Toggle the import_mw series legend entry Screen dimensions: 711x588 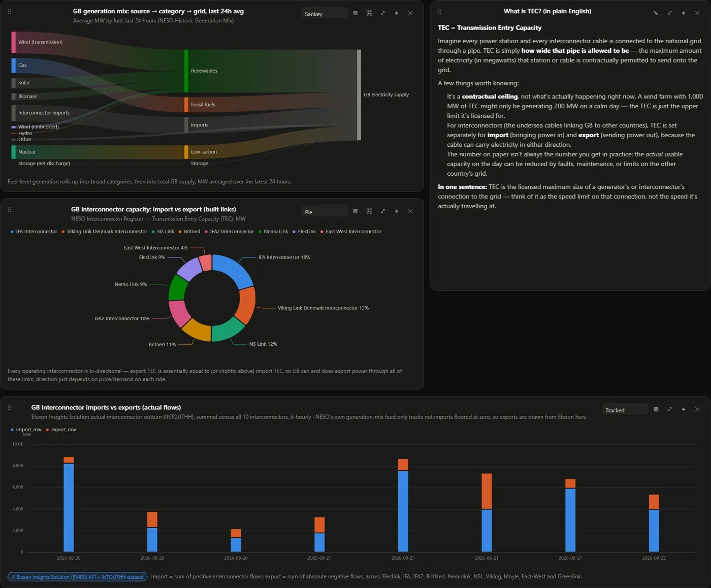pos(26,430)
